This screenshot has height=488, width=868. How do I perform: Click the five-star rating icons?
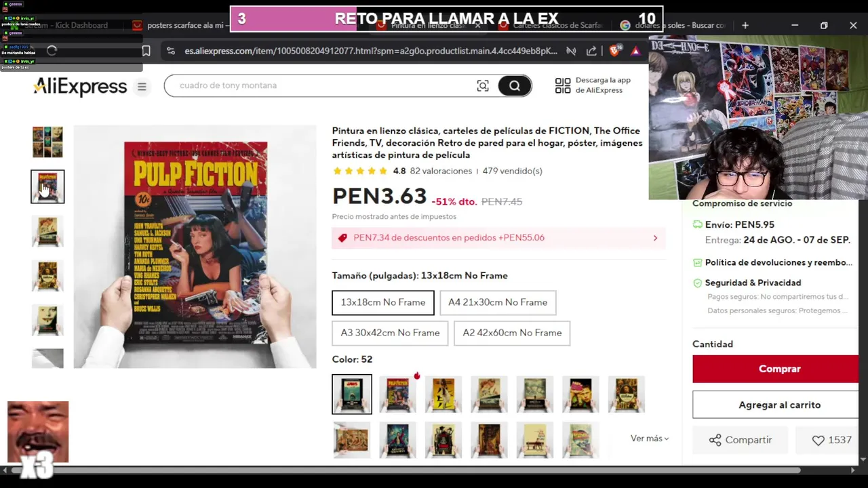[360, 171]
